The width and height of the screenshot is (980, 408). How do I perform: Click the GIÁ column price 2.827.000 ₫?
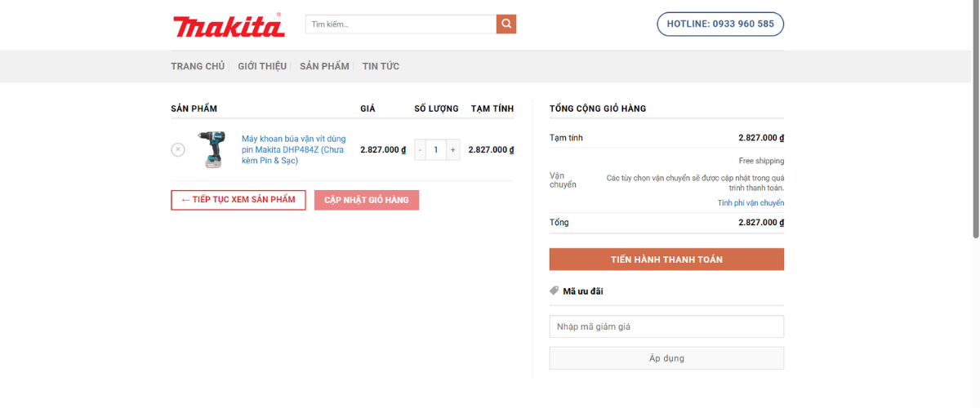(x=383, y=149)
